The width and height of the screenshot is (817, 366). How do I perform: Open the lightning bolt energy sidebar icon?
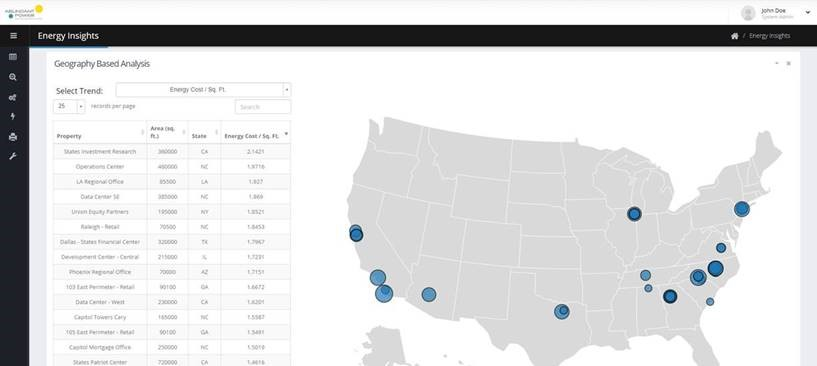(13, 117)
